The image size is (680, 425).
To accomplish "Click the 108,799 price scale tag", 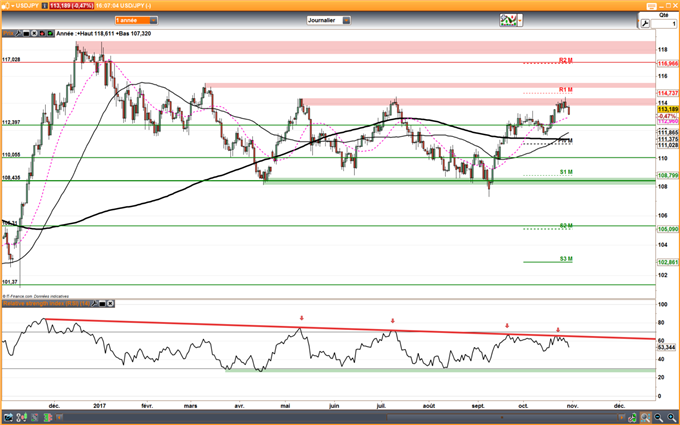I will click(x=668, y=176).
